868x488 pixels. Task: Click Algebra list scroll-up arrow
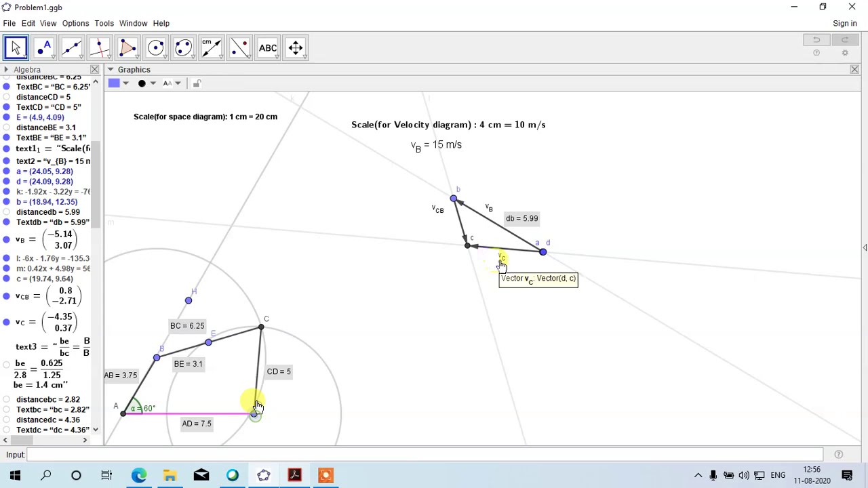point(96,83)
